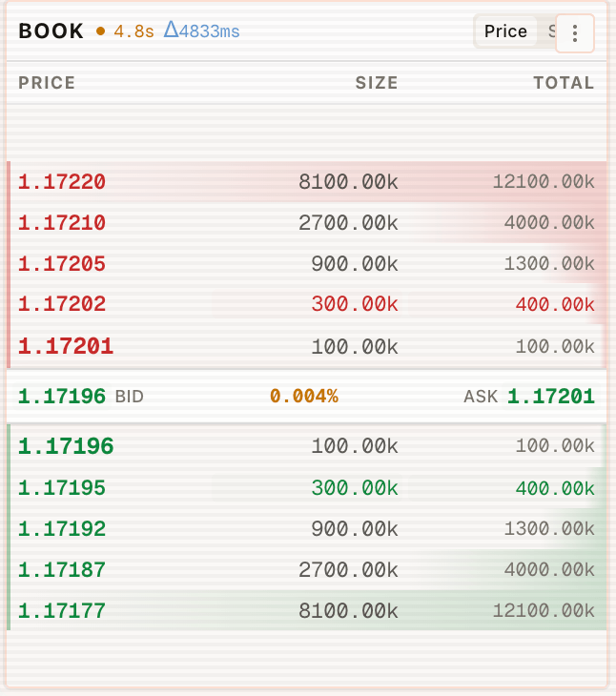616x696 pixels.
Task: Click red size 300.00k in 1.17202 row
Action: (355, 304)
